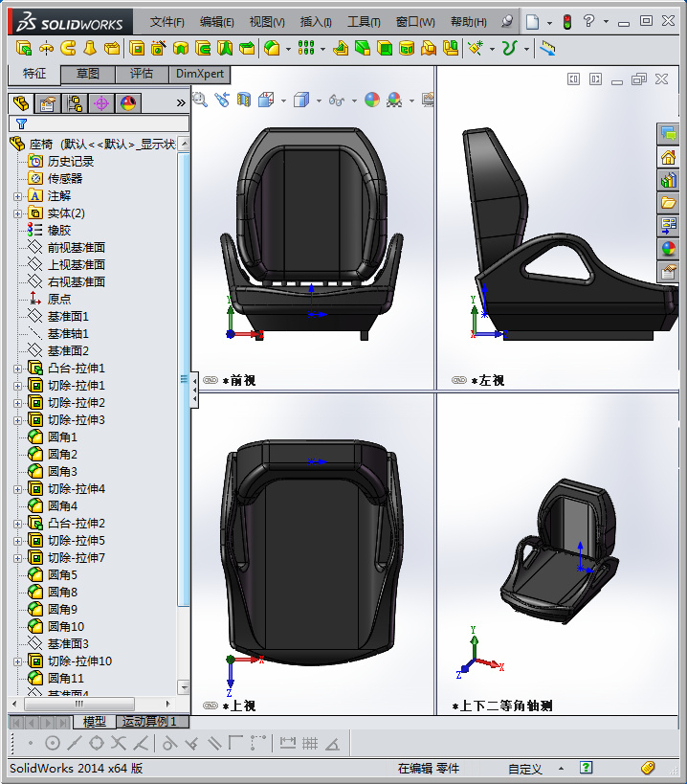Click the filter funnel icon in the tree

pyautogui.click(x=21, y=123)
